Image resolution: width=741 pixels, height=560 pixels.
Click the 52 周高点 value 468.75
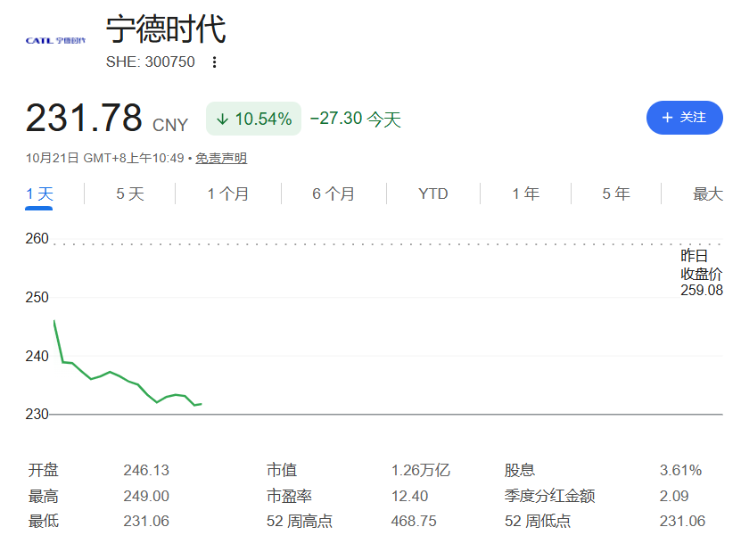click(x=414, y=522)
